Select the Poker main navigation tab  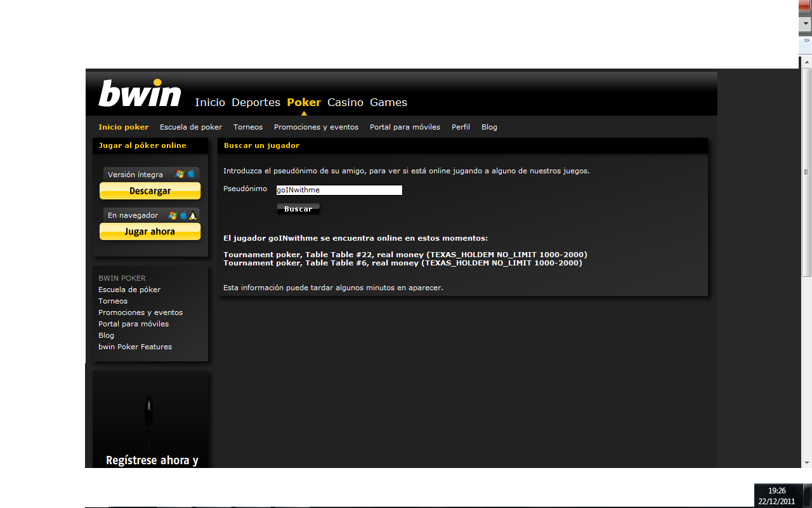[304, 102]
